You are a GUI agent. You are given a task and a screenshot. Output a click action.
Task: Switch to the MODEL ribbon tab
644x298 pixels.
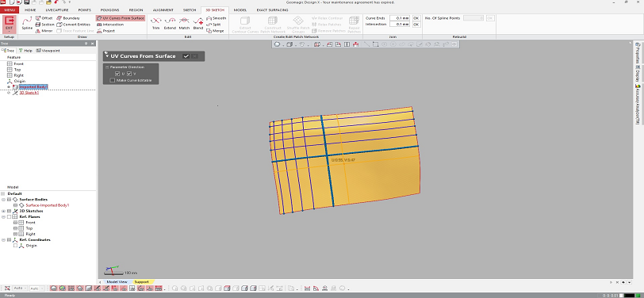click(240, 10)
